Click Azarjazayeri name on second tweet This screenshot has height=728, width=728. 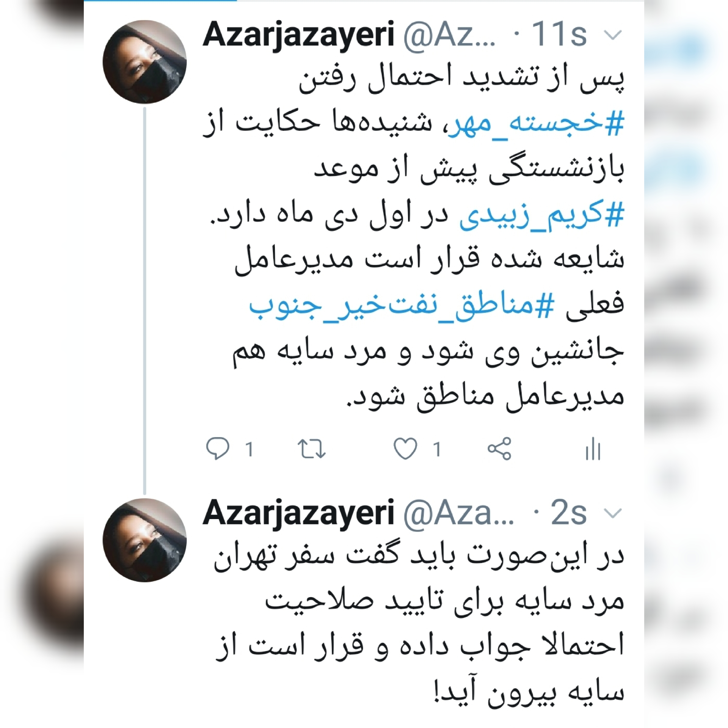298,513
